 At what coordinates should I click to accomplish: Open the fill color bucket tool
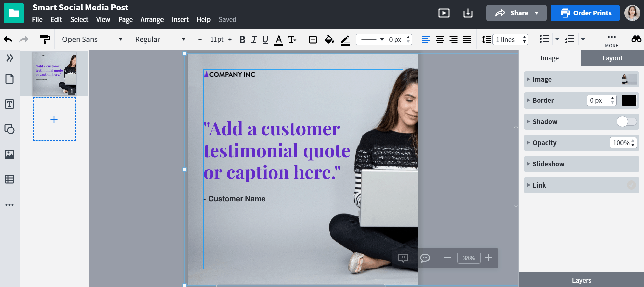[329, 40]
